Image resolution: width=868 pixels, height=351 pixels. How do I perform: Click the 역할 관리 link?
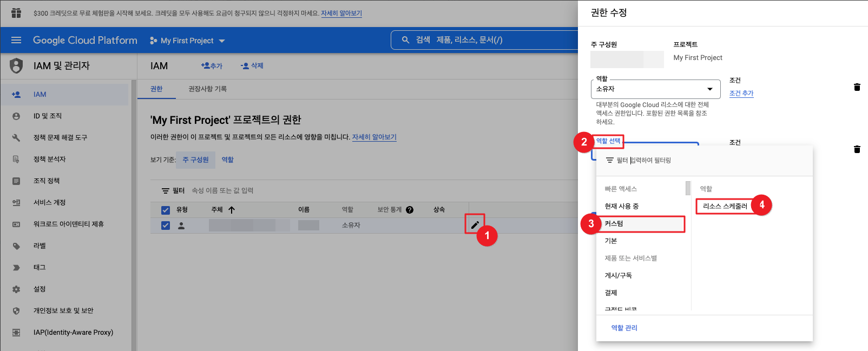coord(624,328)
